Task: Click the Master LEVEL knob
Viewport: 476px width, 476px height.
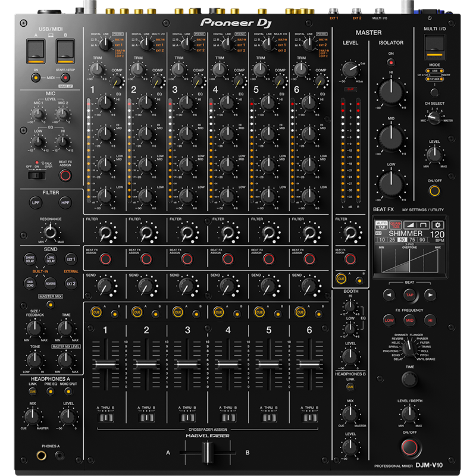Action: [x=350, y=70]
